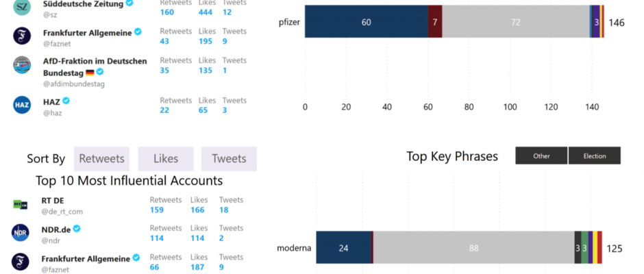
Task: Select the dark blue 60 pfizer segment
Action: (x=367, y=22)
